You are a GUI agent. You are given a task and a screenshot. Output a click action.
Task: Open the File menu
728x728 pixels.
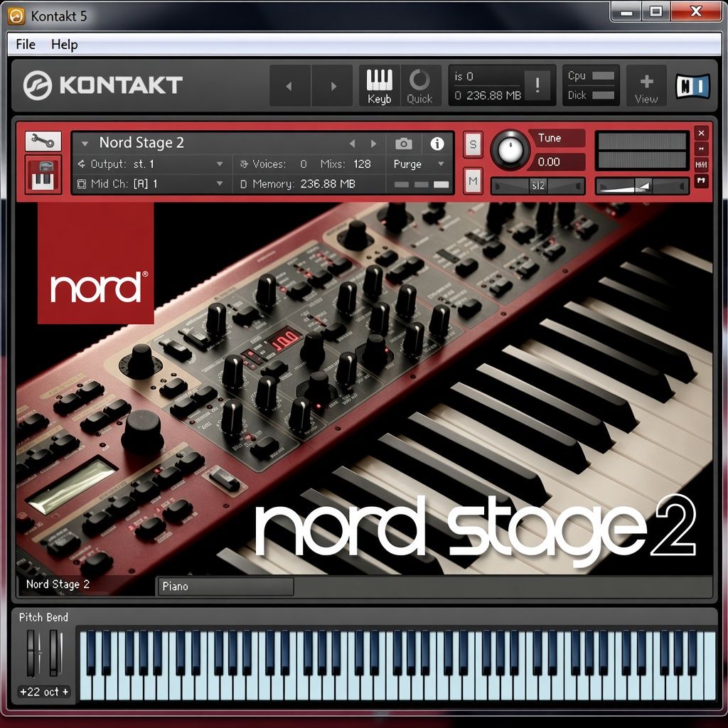coord(26,45)
